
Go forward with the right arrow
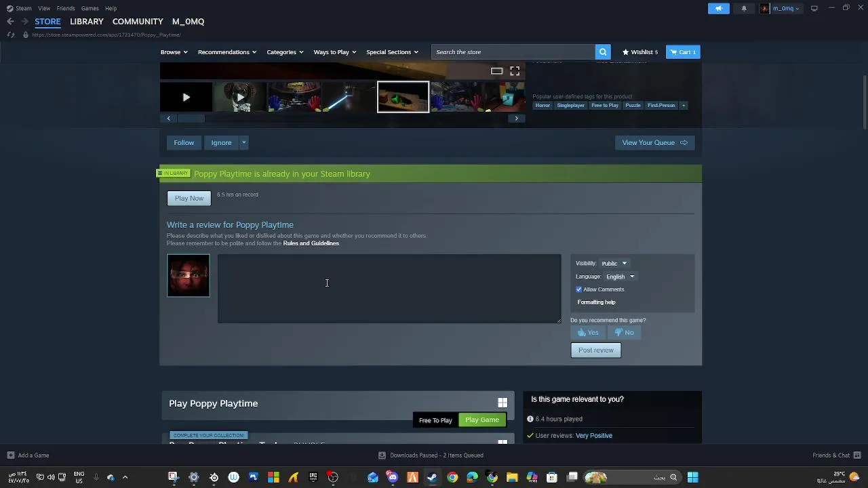point(25,22)
